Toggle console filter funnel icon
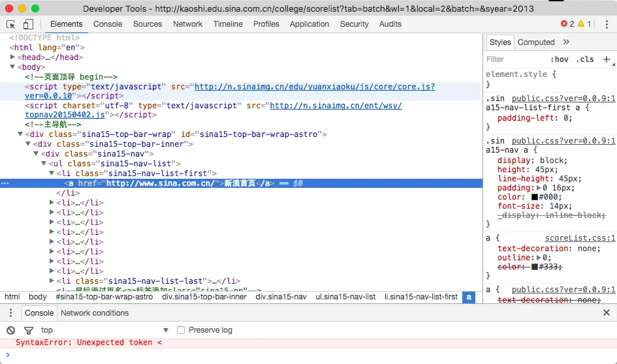This screenshot has width=617, height=364. coord(29,330)
